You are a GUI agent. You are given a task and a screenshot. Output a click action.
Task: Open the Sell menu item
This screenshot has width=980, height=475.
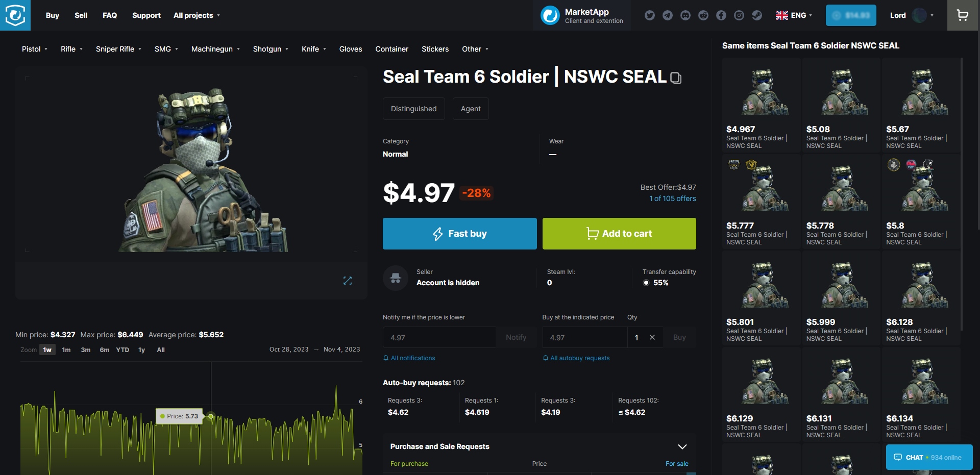[81, 15]
